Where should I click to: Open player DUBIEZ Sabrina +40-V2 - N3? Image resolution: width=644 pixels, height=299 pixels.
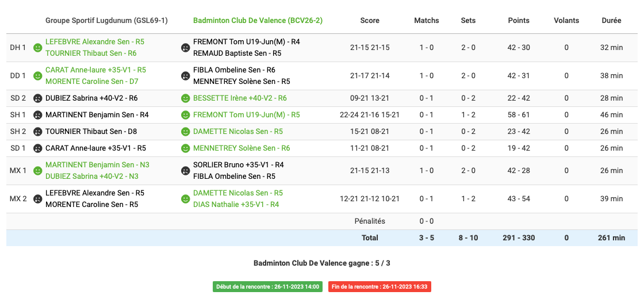[91, 176]
